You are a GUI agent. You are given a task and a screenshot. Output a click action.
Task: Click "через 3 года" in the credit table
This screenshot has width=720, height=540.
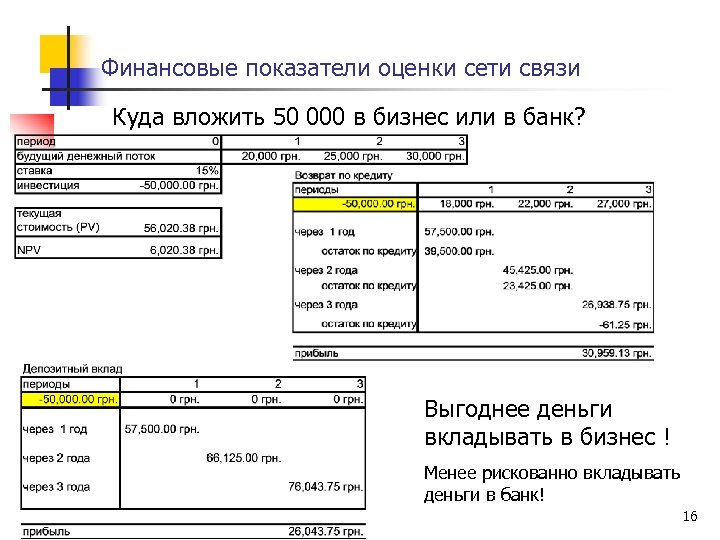[x=326, y=305]
